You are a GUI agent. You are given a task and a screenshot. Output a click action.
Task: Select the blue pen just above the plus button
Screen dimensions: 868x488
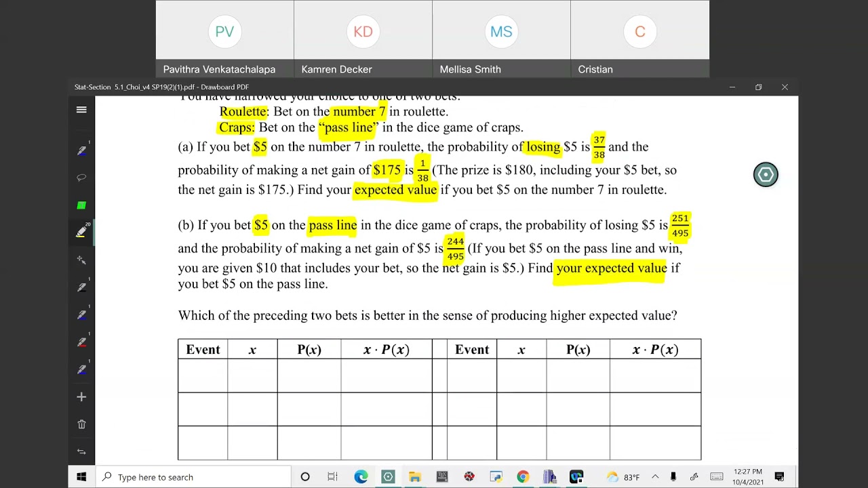(81, 369)
